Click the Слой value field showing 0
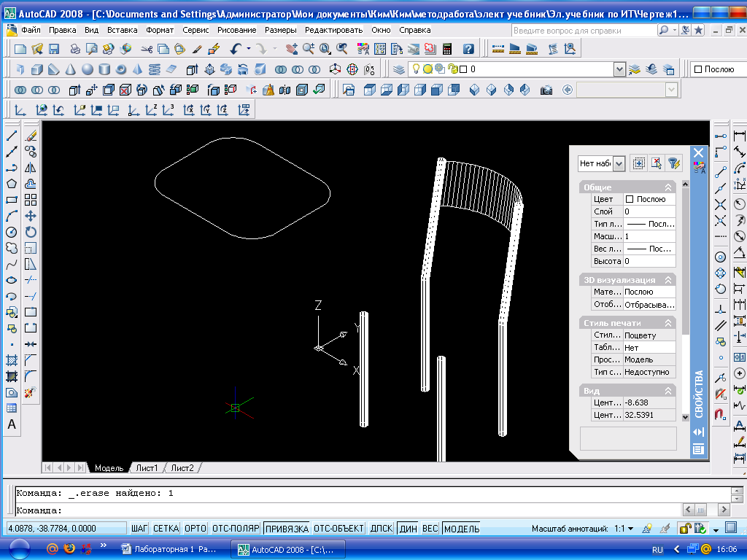Image resolution: width=747 pixels, height=560 pixels. pos(649,211)
